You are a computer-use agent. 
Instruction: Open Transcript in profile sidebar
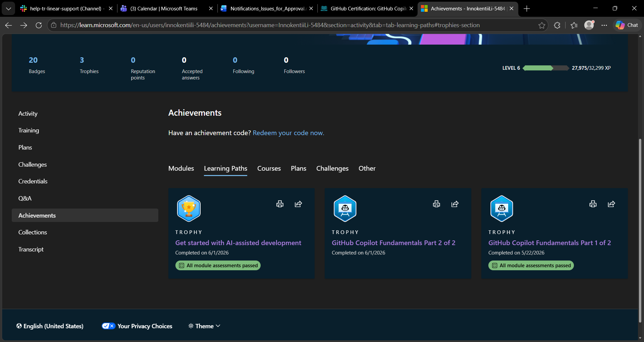pyautogui.click(x=85, y=249)
